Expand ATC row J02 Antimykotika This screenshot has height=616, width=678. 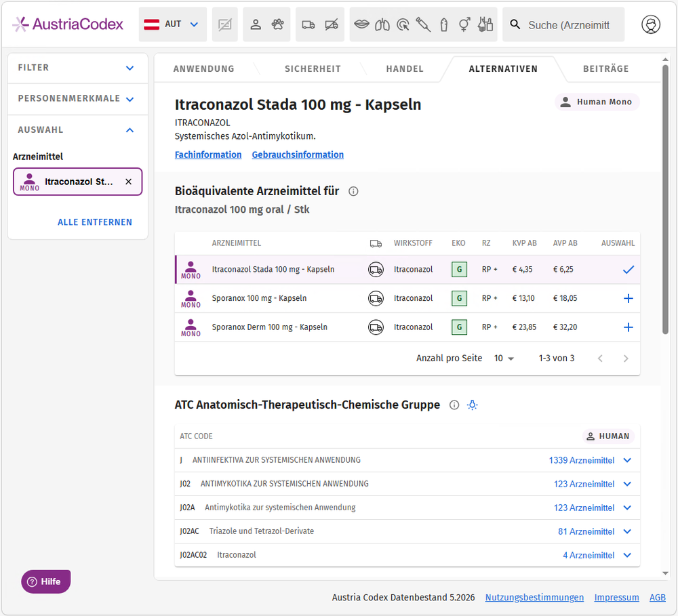tap(627, 484)
